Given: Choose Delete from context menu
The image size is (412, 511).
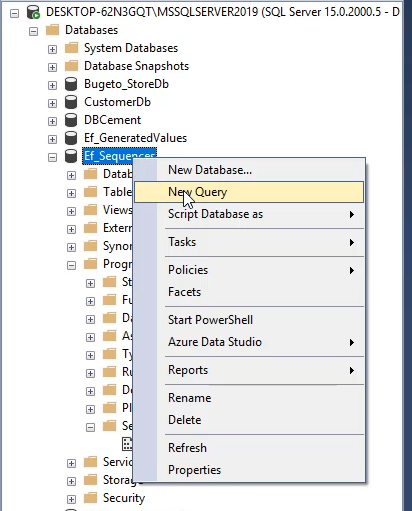Looking at the screenshot, I should [249, 420].
